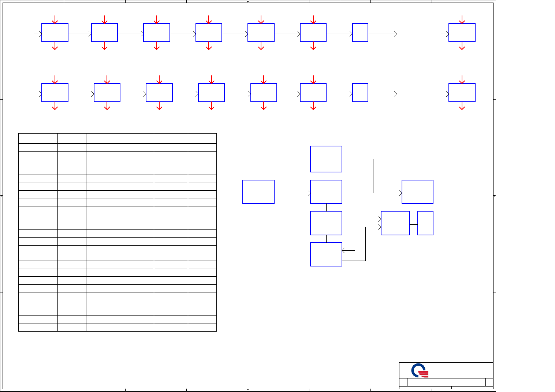The height and width of the screenshot is (392, 555).
Task: Click the narrow small block in the lower diagram
Action: click(x=425, y=223)
